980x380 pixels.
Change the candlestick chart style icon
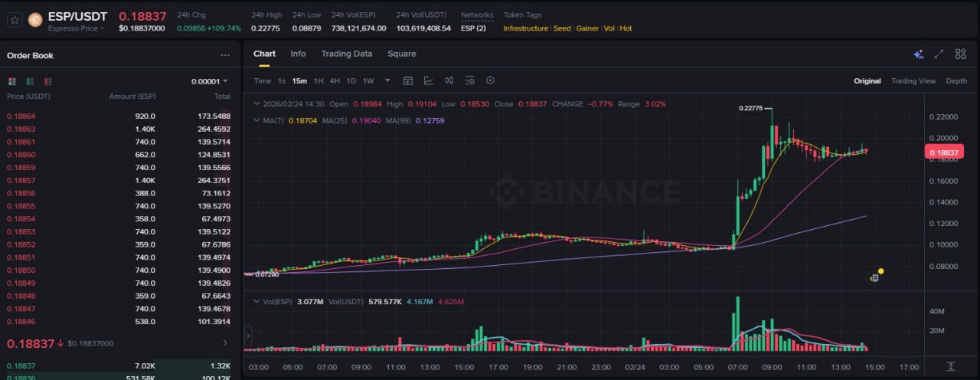coord(449,80)
